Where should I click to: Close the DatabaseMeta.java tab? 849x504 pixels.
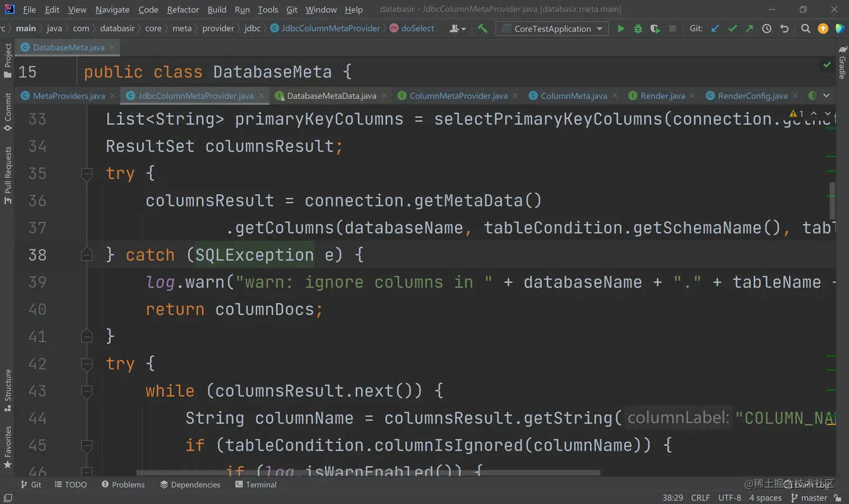click(112, 47)
